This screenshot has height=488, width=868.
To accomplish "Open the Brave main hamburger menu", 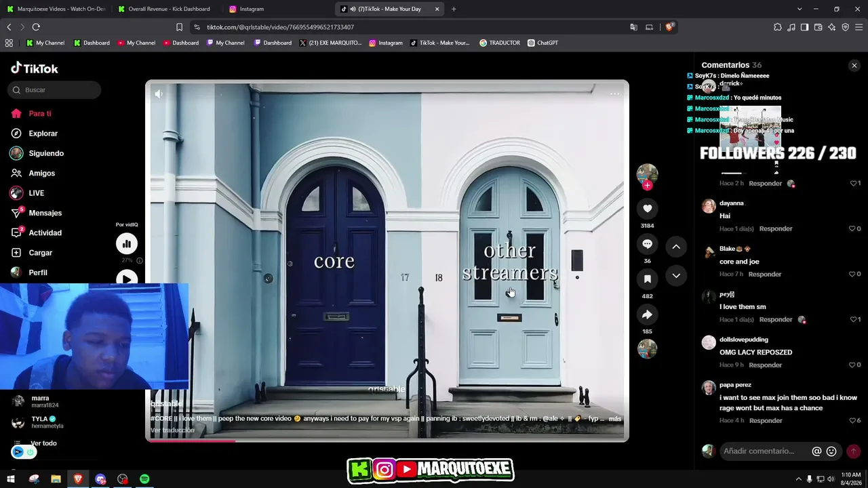I will 859,27.
